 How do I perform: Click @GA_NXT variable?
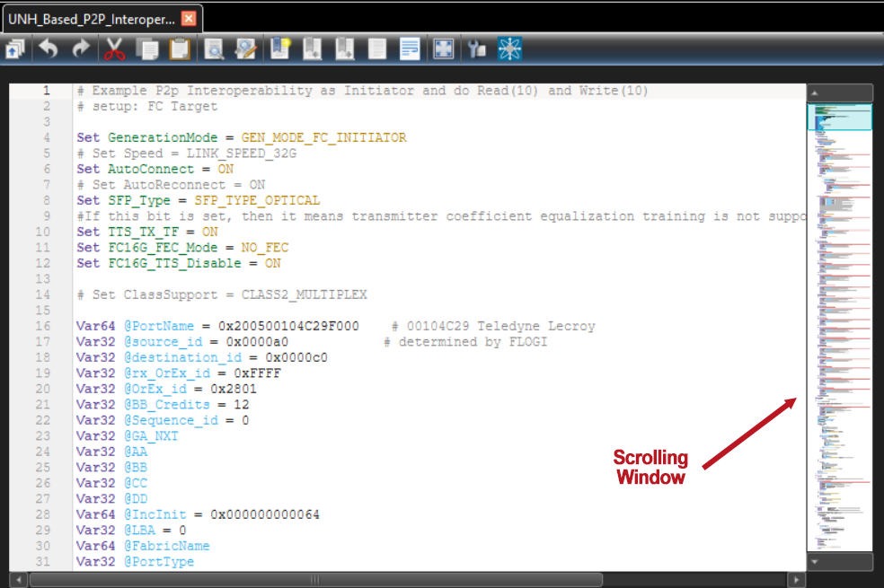coord(151,436)
